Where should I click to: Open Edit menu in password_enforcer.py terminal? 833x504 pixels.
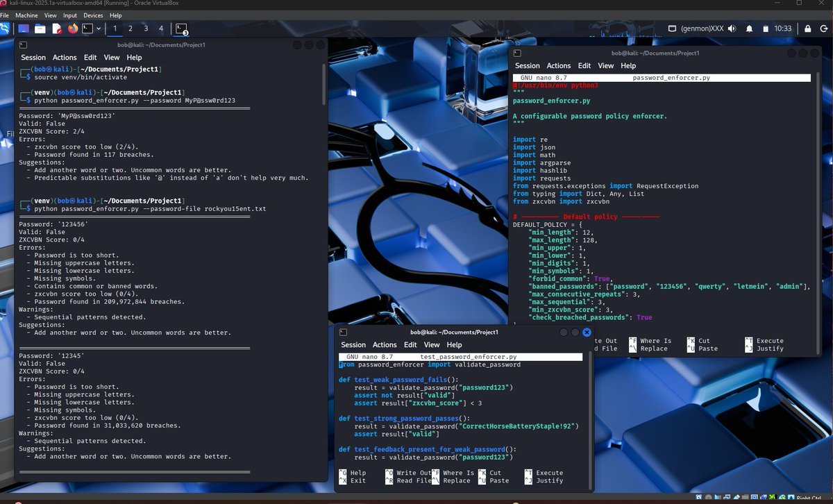[584, 66]
